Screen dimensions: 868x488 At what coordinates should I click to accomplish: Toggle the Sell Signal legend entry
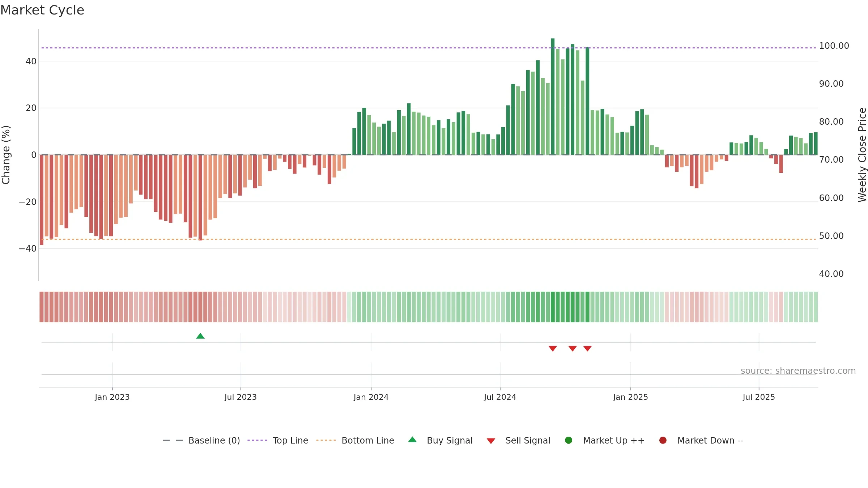518,440
